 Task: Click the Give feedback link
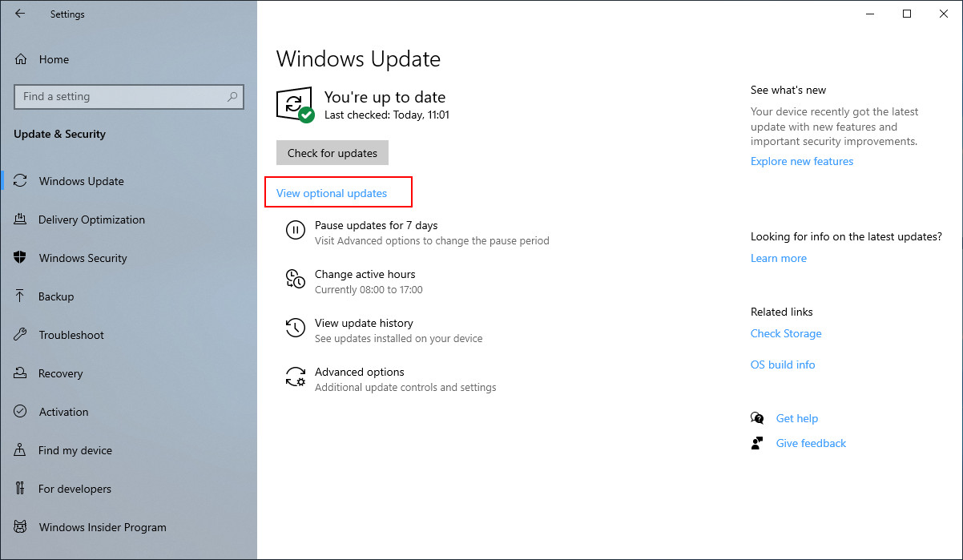pyautogui.click(x=811, y=443)
